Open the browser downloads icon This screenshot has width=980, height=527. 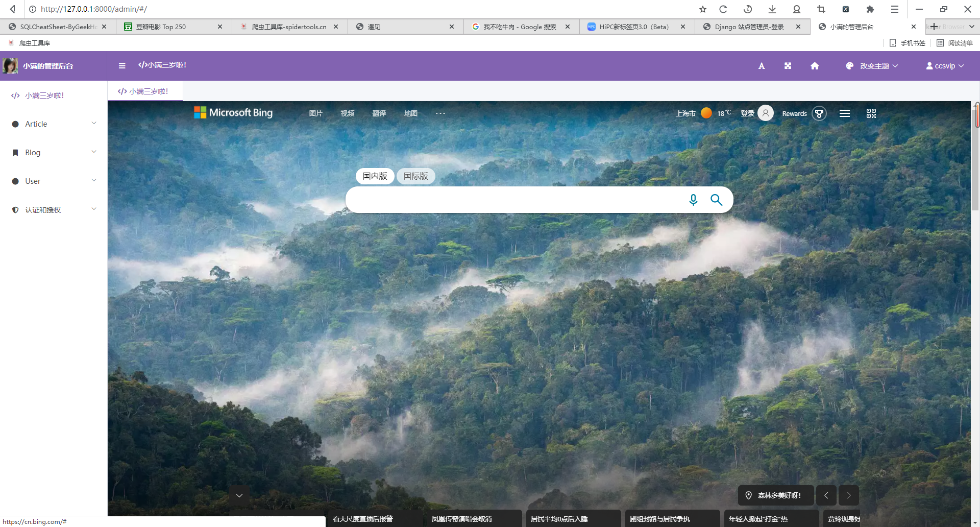tap(772, 9)
